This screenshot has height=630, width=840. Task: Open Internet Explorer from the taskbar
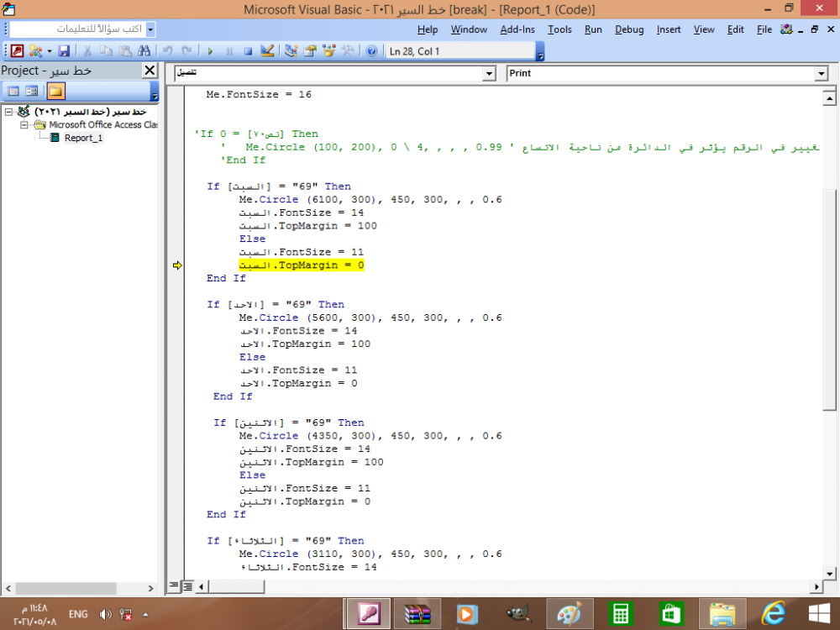773,614
